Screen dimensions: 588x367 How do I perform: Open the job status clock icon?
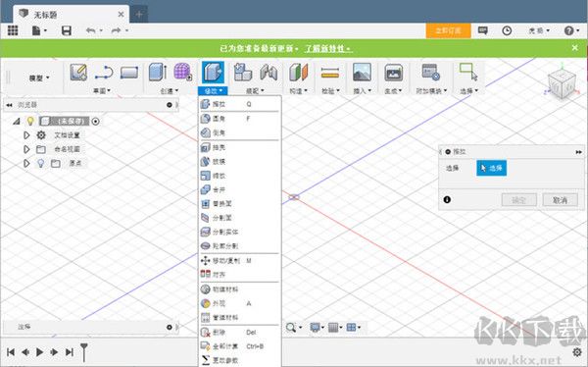click(507, 30)
